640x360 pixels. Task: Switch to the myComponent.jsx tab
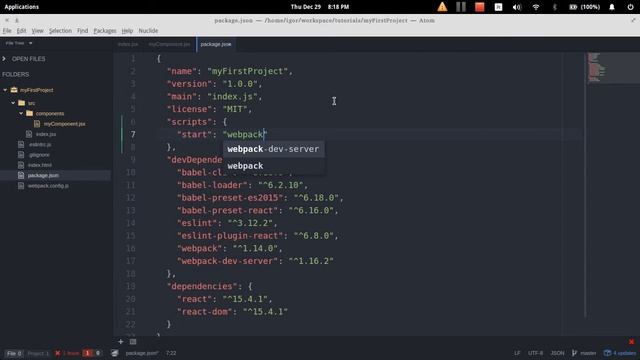click(169, 44)
